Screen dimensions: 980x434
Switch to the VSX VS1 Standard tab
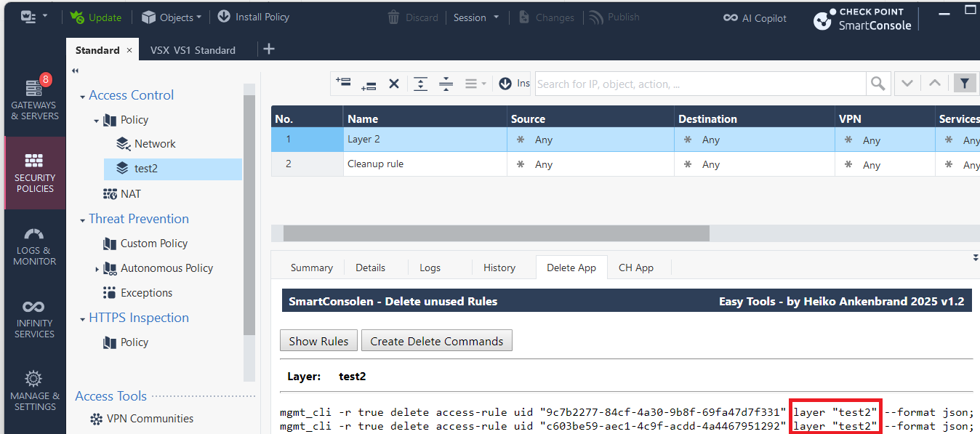(x=193, y=50)
